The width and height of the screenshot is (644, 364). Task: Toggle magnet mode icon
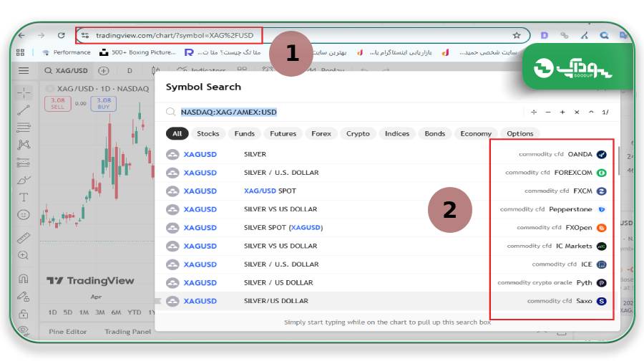[24, 279]
